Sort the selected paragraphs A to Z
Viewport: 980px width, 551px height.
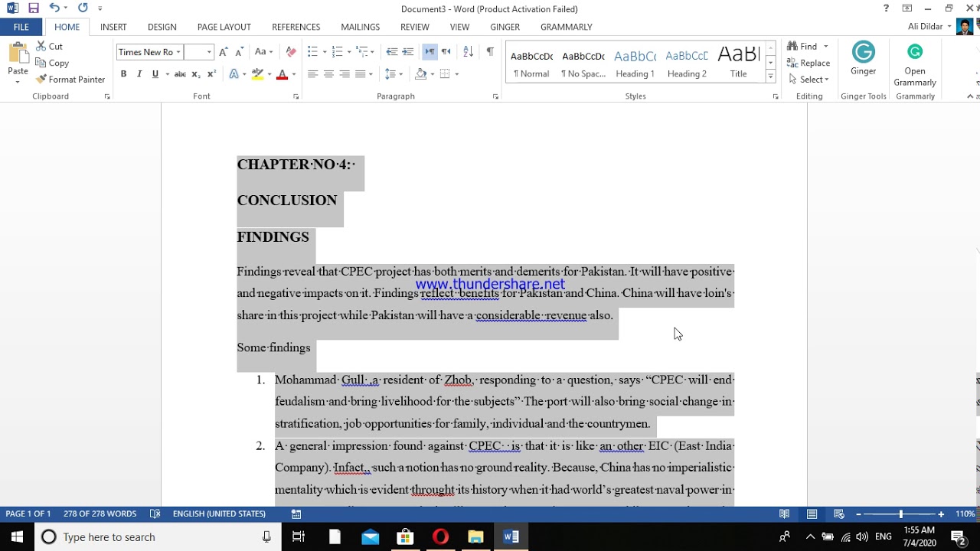tap(469, 52)
